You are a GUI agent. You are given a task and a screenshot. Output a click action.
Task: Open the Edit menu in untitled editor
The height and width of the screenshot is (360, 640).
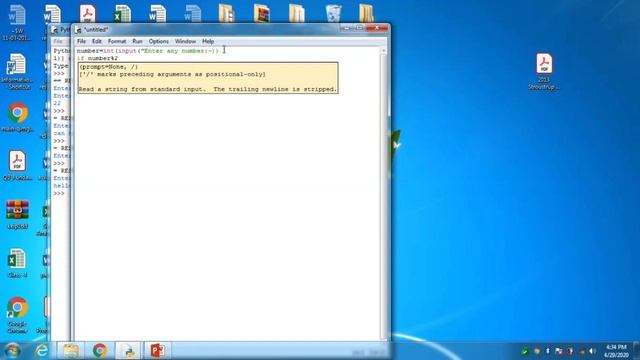pos(96,41)
